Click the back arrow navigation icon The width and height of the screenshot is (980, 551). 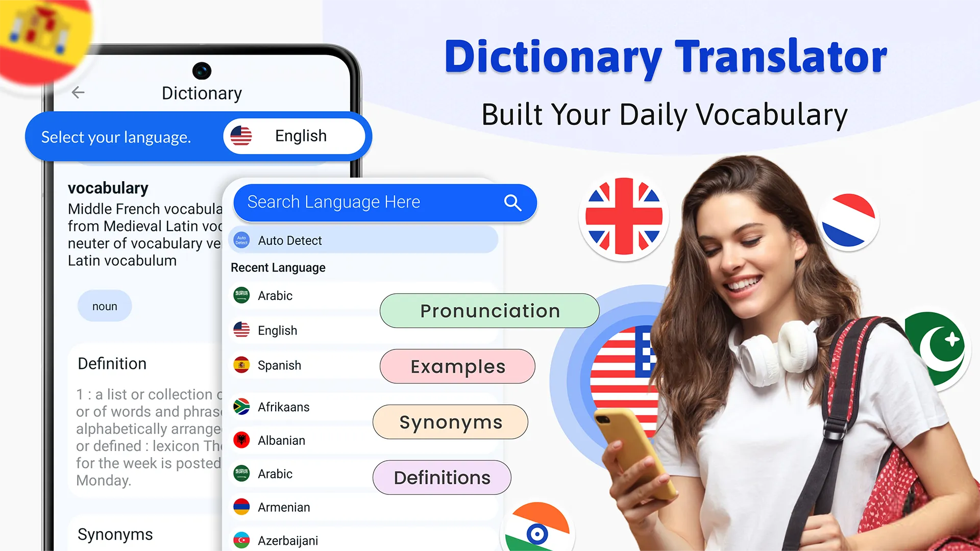(80, 93)
